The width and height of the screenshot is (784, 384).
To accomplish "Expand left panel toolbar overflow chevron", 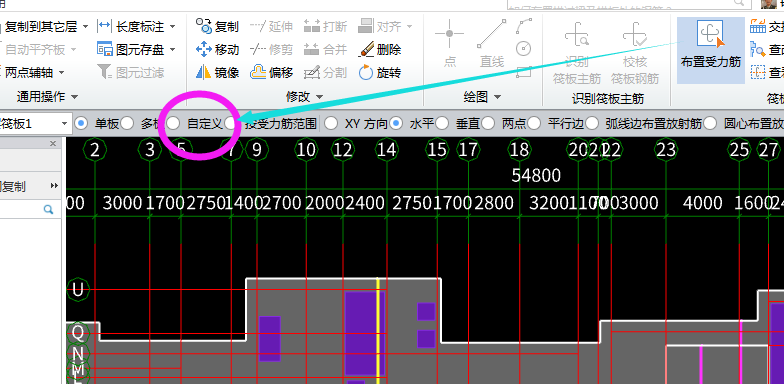I will pyautogui.click(x=54, y=186).
